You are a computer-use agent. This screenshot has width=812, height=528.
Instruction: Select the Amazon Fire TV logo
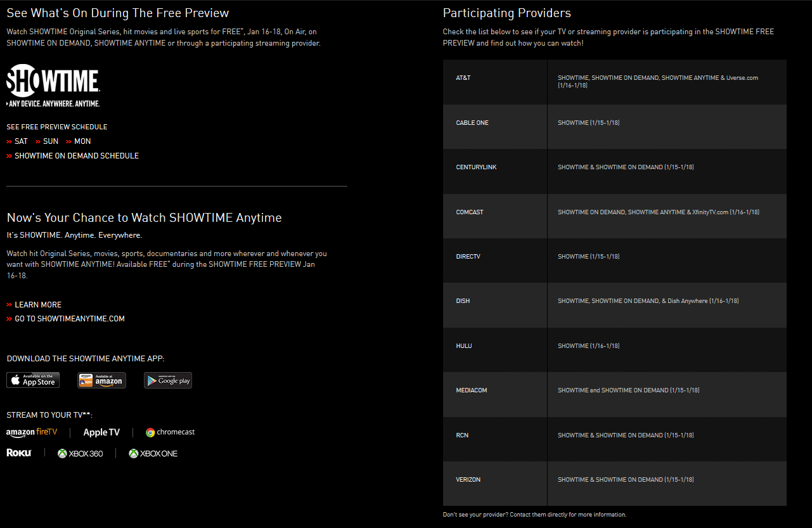click(32, 432)
